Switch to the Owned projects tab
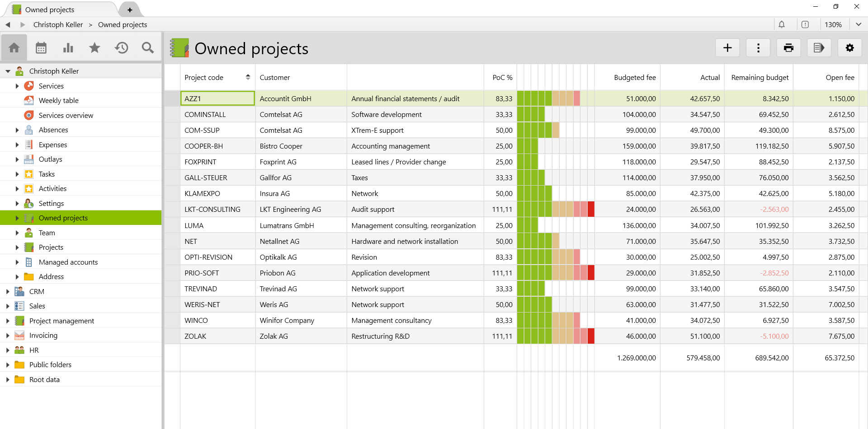 tap(50, 9)
